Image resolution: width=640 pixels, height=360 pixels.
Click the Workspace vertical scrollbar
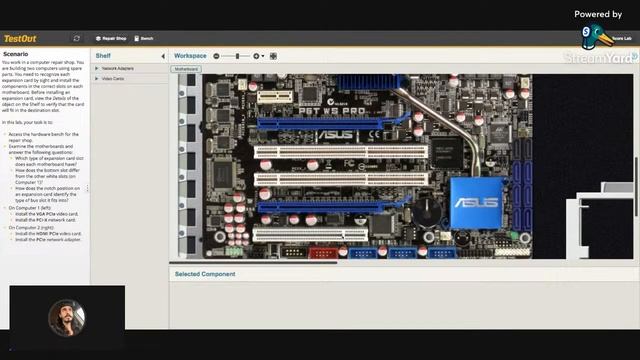coord(636,187)
